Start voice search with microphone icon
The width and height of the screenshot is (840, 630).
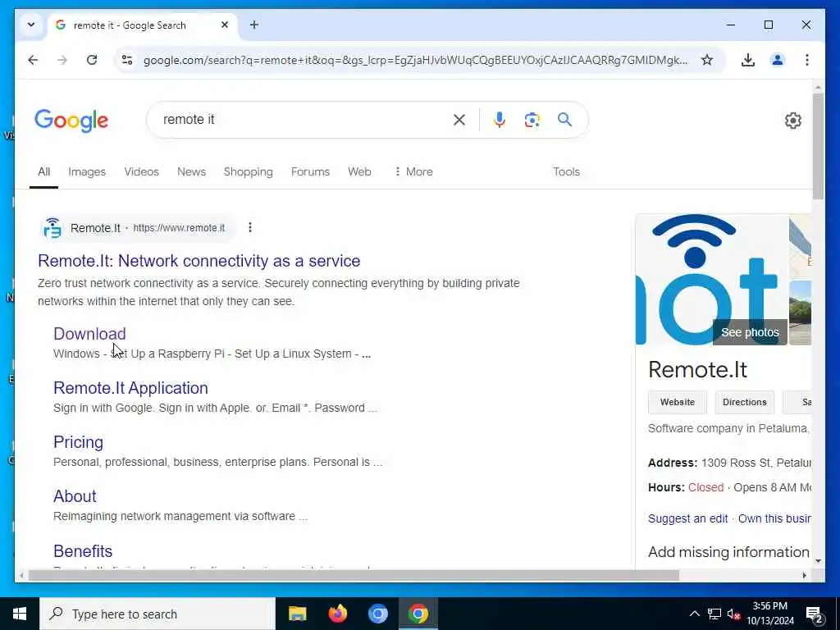(500, 120)
